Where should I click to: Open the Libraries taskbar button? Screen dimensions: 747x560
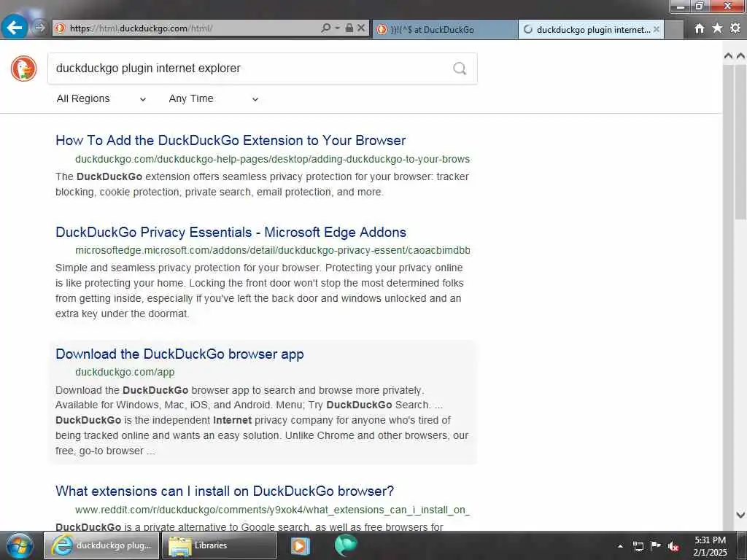tap(219, 545)
